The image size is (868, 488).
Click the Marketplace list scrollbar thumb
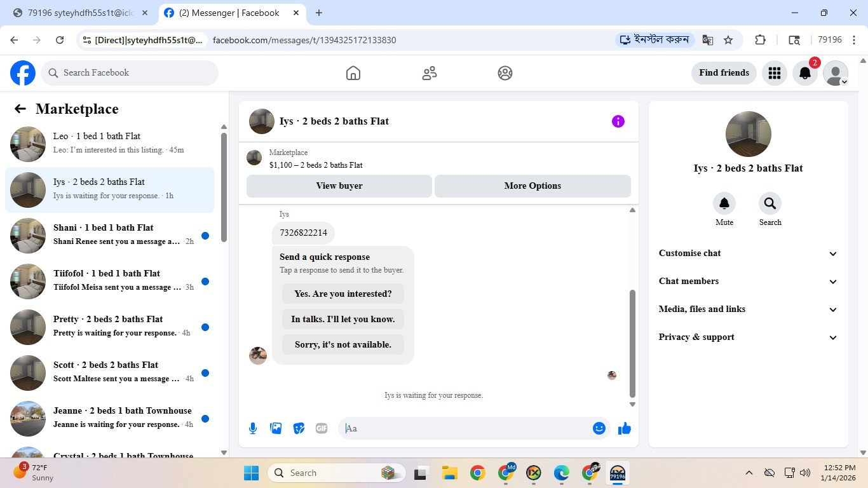coord(224,187)
